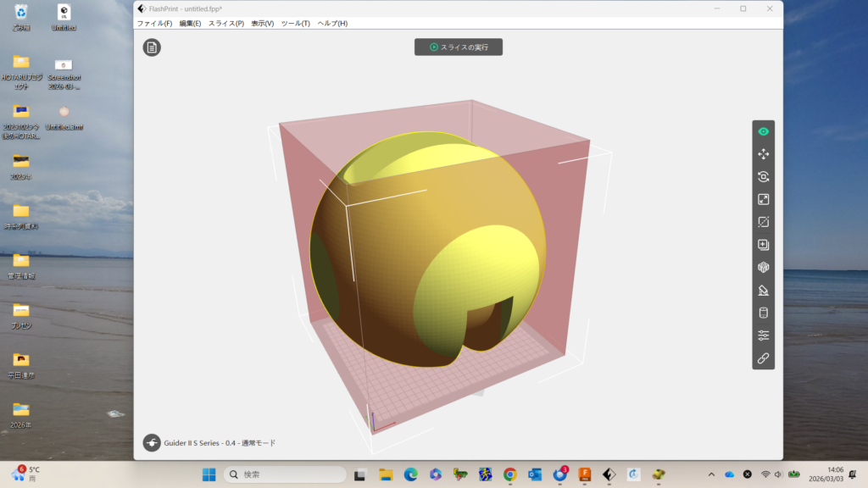Show hidden system tray icons chevron
Image resolution: width=868 pixels, height=488 pixels.
click(x=710, y=474)
